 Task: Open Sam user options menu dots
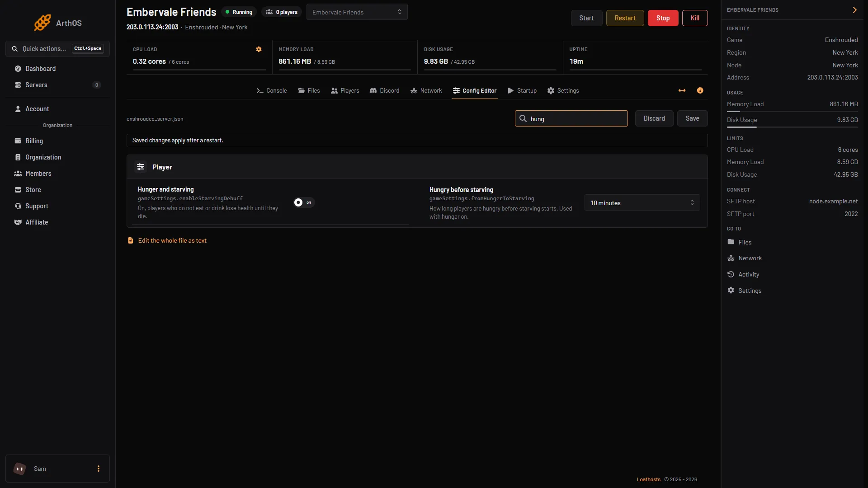99,469
